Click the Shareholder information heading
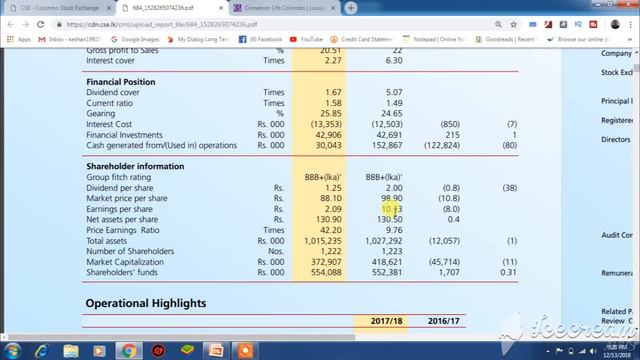The image size is (640, 360). click(135, 167)
